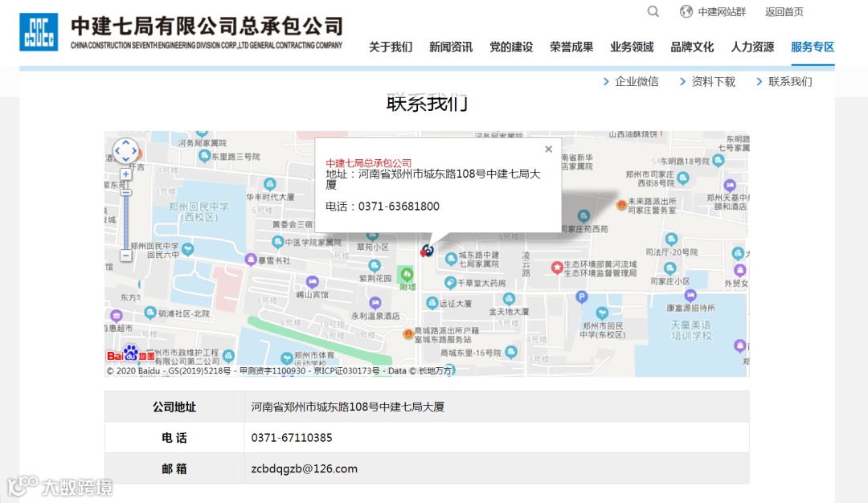Select the 永利温泉酒店 hotel marker

(375, 303)
